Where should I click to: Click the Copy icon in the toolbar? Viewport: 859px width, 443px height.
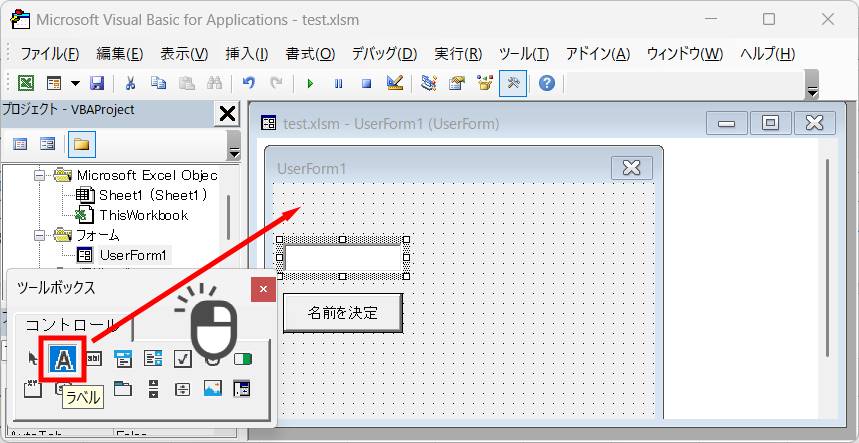[158, 83]
